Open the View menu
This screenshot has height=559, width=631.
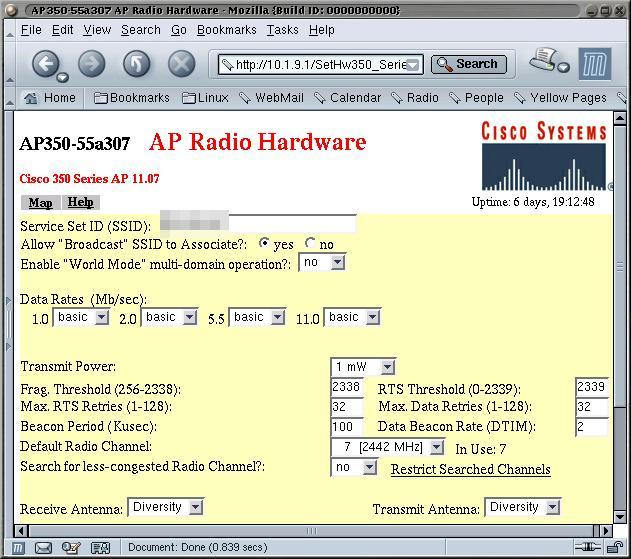(97, 30)
